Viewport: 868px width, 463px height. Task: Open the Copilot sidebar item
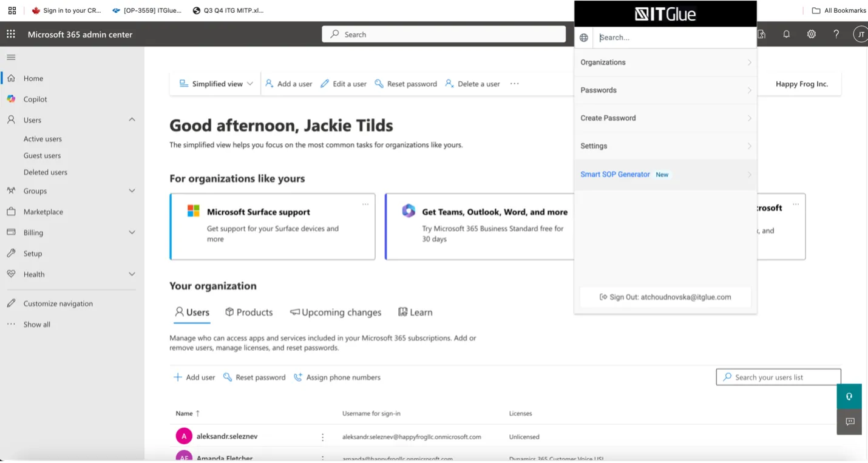35,99
